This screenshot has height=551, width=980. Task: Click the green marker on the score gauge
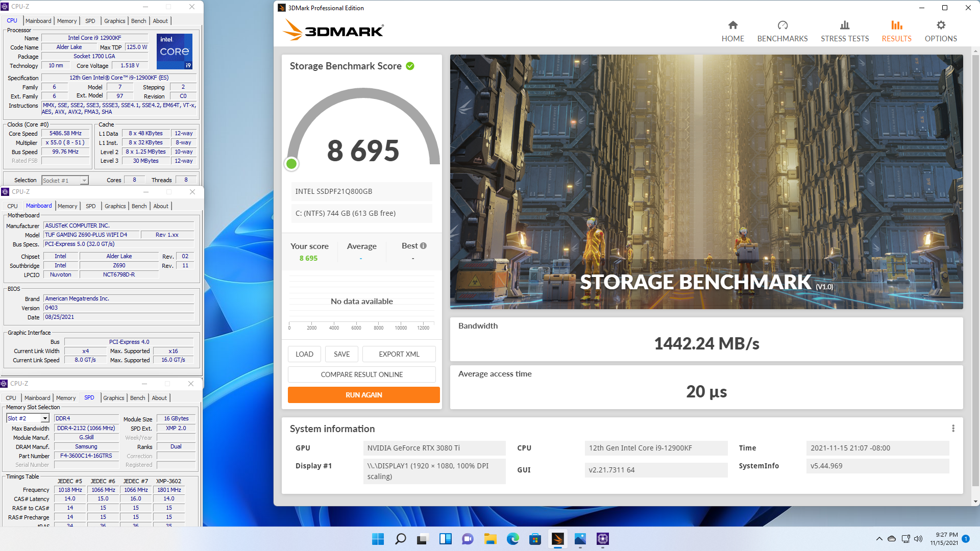tap(291, 164)
